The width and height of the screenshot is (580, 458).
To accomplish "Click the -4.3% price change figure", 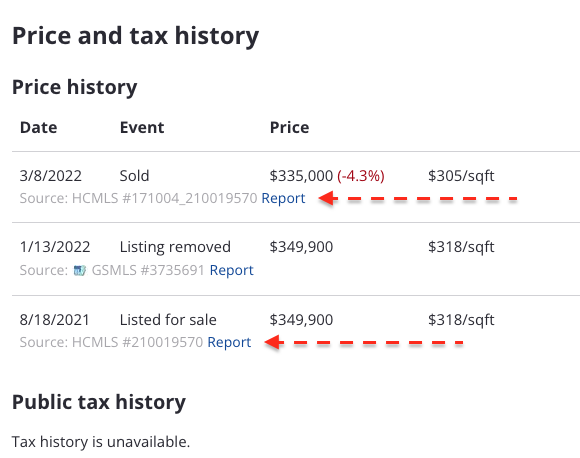I will 361,176.
